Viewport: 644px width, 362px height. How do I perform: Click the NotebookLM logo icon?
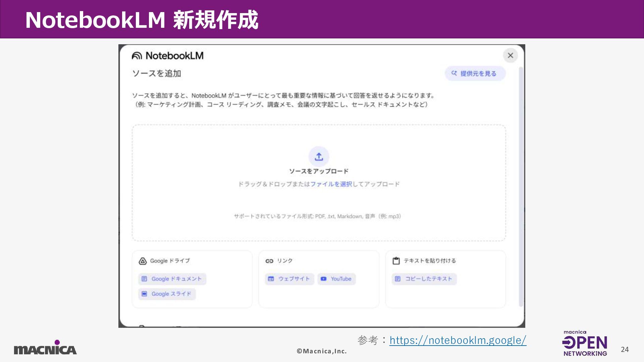(137, 56)
